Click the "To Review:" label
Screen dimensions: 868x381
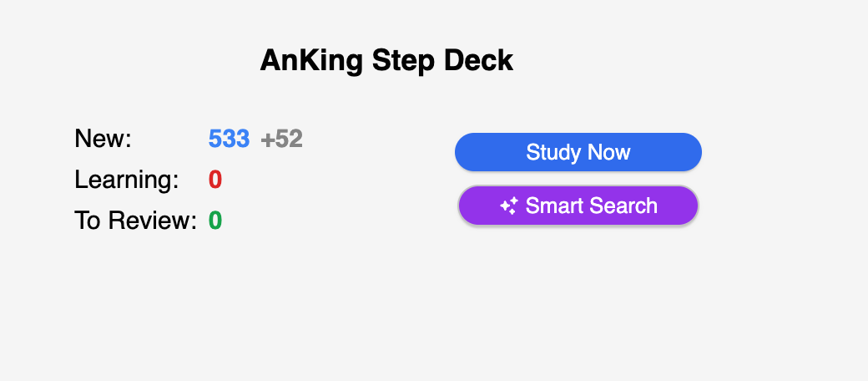(135, 221)
